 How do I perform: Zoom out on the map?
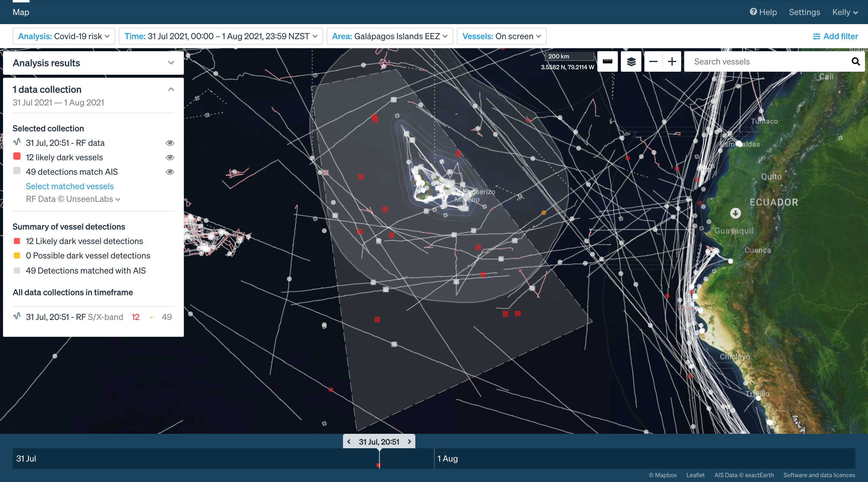tap(653, 61)
